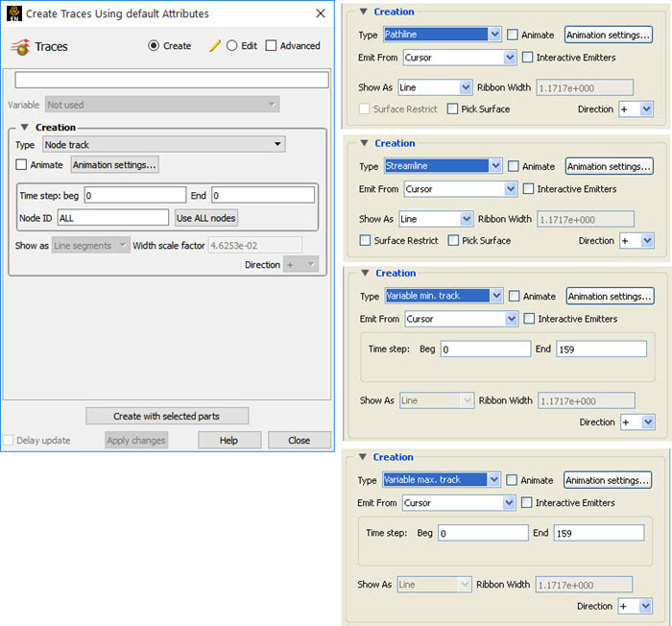
Task: Collapse the Creation section in Traces dialog
Action: pyautogui.click(x=24, y=128)
